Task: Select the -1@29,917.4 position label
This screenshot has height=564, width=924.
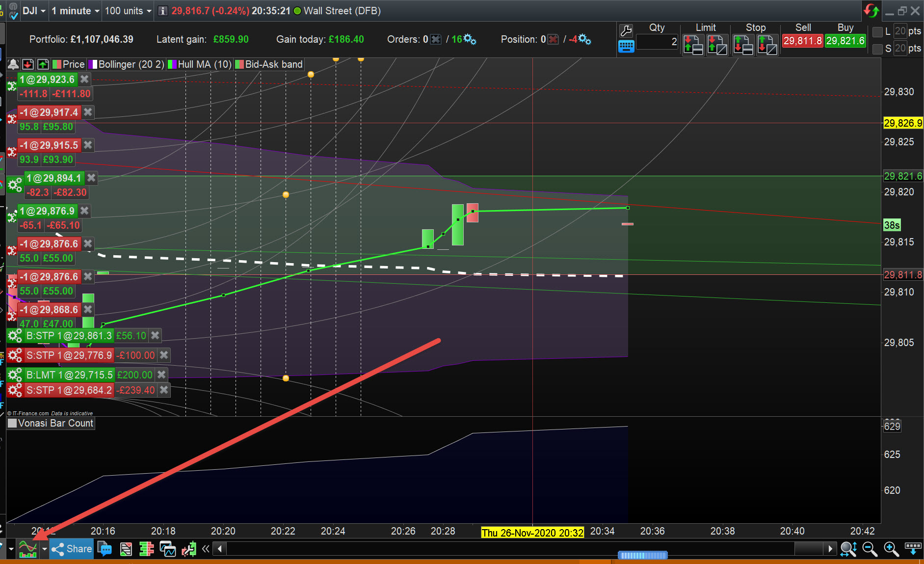Action: tap(49, 112)
